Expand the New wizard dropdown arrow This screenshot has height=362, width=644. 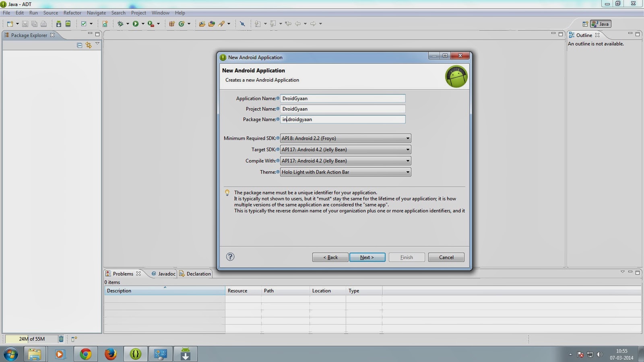pos(17,24)
